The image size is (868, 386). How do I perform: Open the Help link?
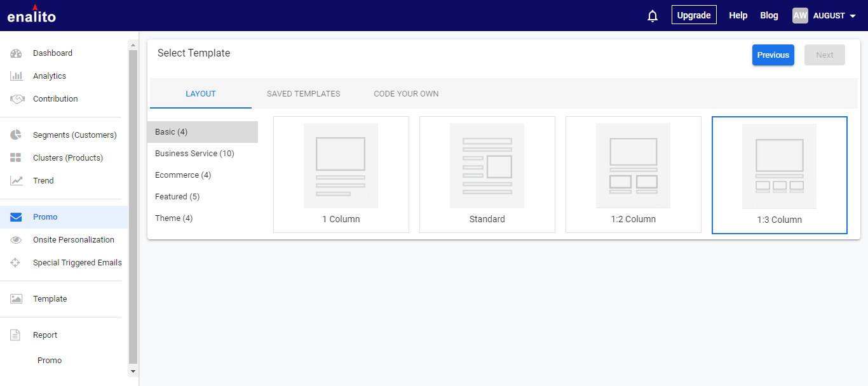738,15
